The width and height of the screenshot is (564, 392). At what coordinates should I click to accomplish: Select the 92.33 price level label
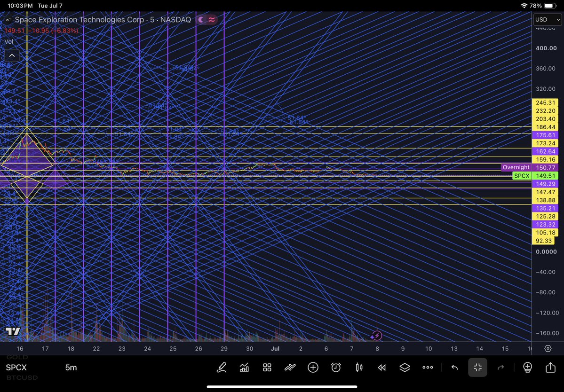pos(543,241)
